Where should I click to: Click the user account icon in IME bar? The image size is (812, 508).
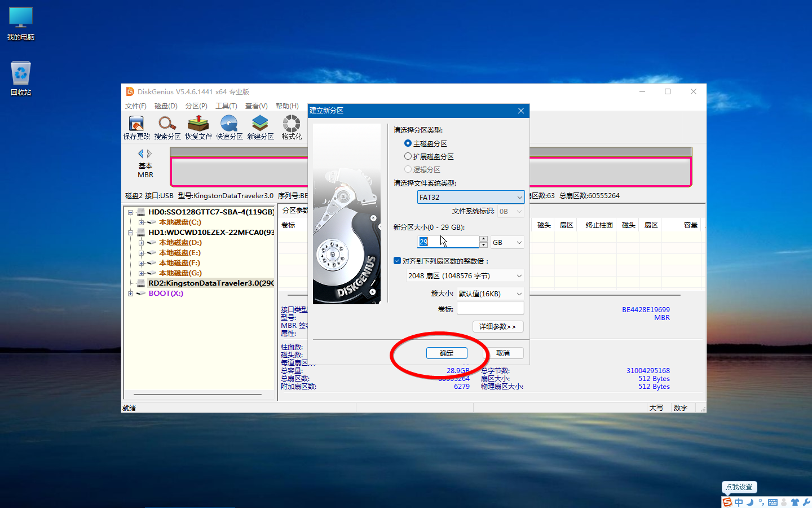coord(784,502)
